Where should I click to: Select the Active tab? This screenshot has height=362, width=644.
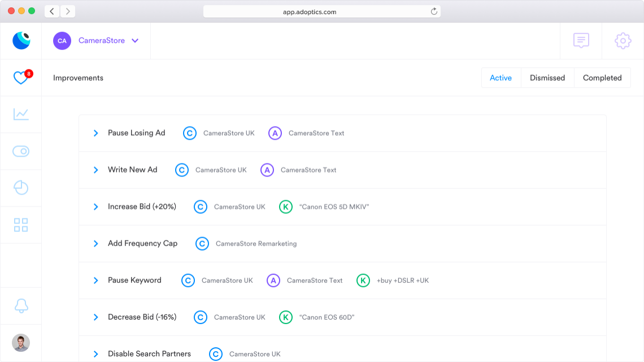501,78
